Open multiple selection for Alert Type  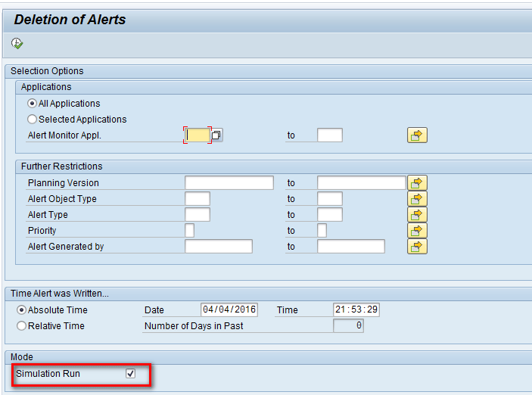click(417, 215)
